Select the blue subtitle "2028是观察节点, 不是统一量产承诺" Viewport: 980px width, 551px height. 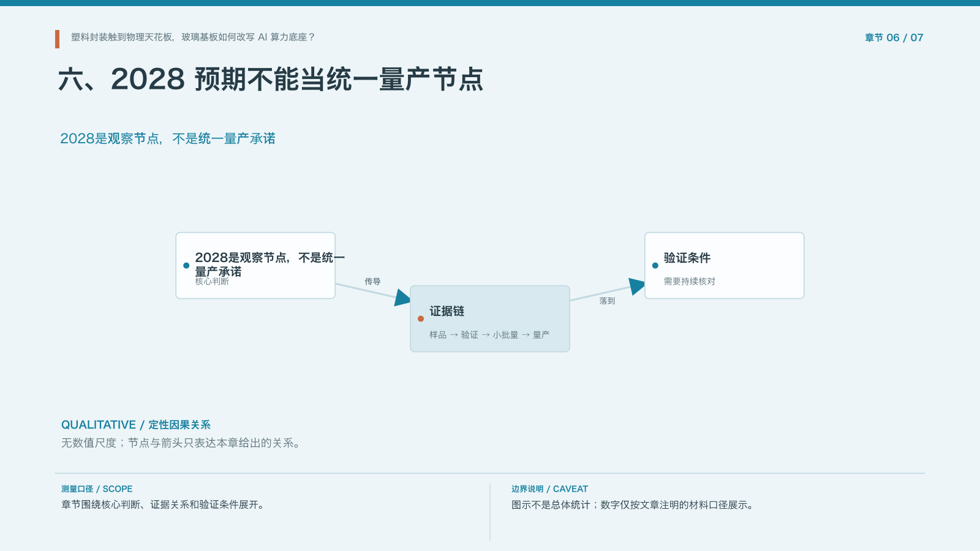click(x=168, y=138)
